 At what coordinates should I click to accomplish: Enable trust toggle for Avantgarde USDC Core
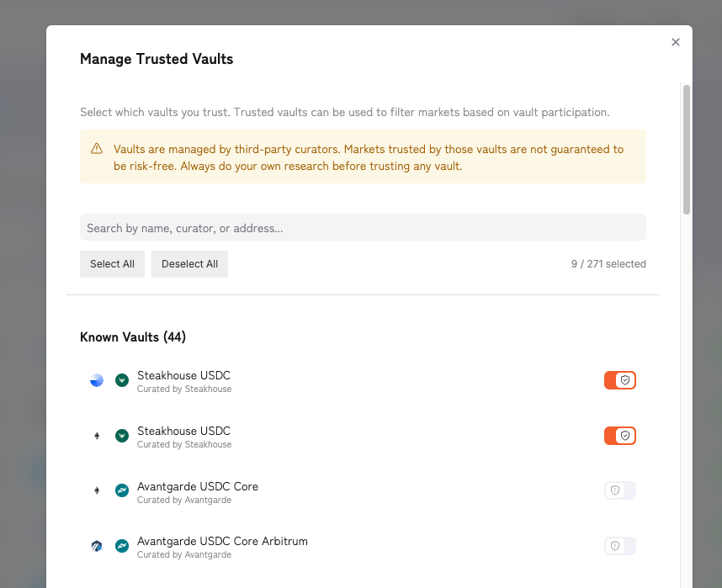pos(620,490)
